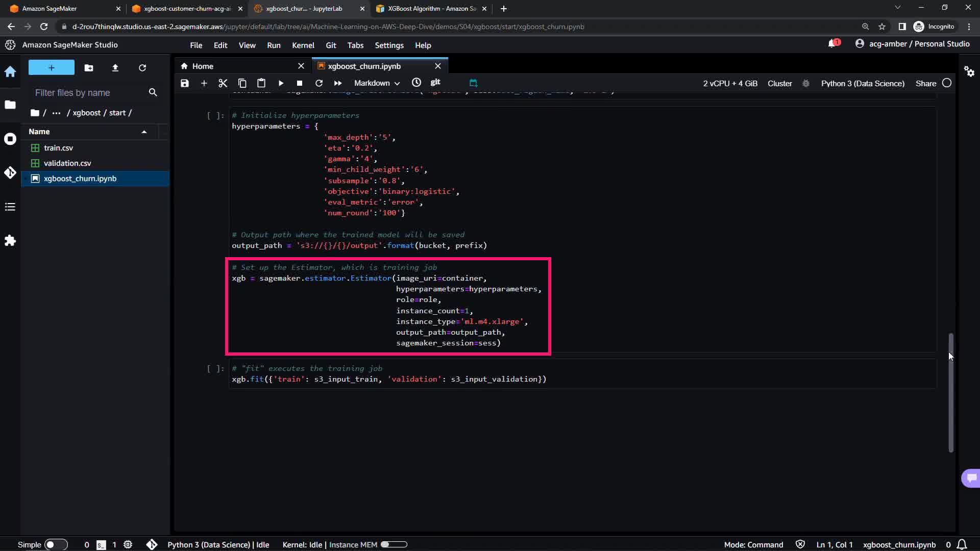Switch to the Home tab
The image size is (980, 551).
pyautogui.click(x=203, y=66)
